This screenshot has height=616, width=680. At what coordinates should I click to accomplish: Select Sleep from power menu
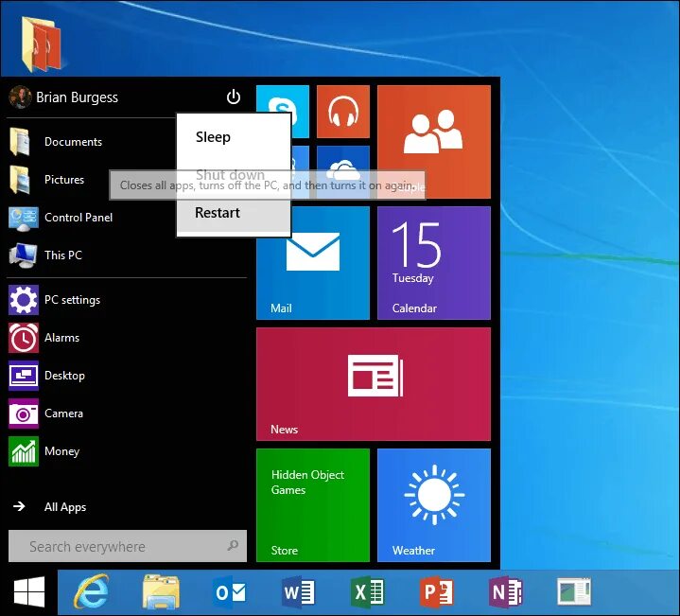tap(234, 137)
